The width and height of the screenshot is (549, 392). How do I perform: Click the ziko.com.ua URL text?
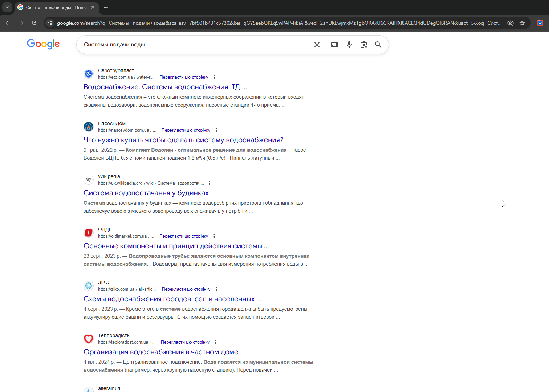click(x=127, y=289)
